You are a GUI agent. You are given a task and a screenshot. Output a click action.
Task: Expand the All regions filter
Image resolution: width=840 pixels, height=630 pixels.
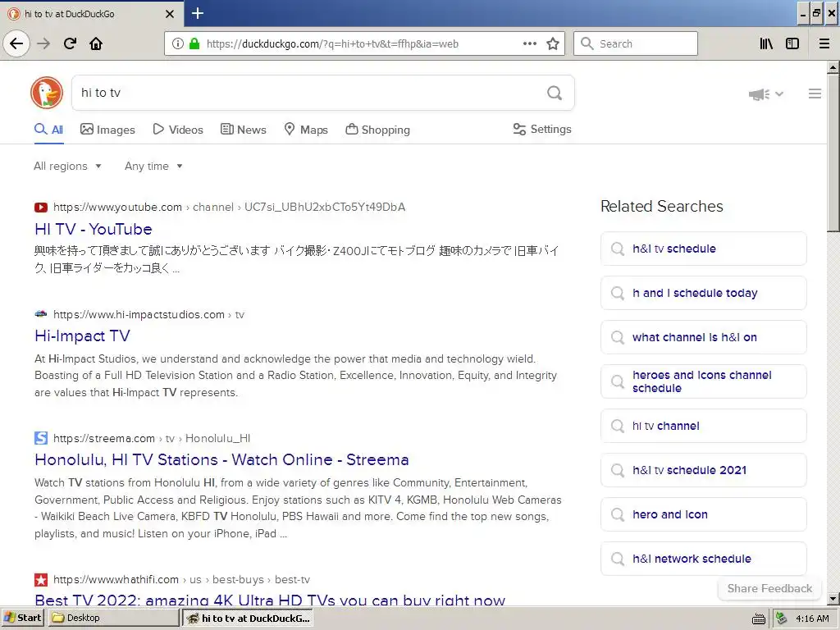67,166
